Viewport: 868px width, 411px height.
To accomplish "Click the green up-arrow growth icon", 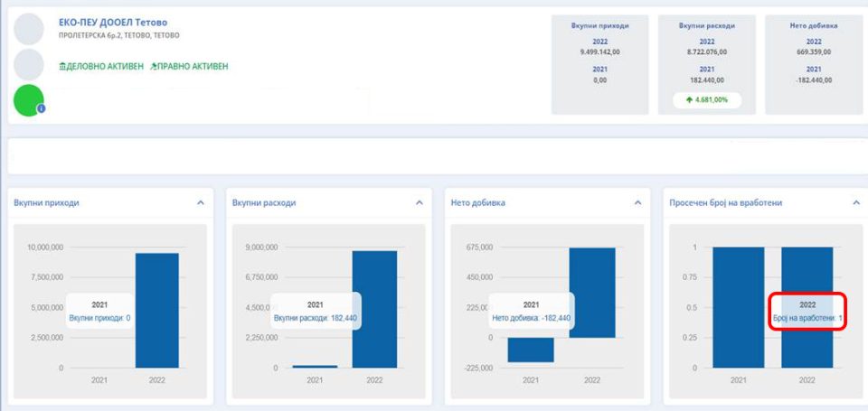I will click(688, 100).
